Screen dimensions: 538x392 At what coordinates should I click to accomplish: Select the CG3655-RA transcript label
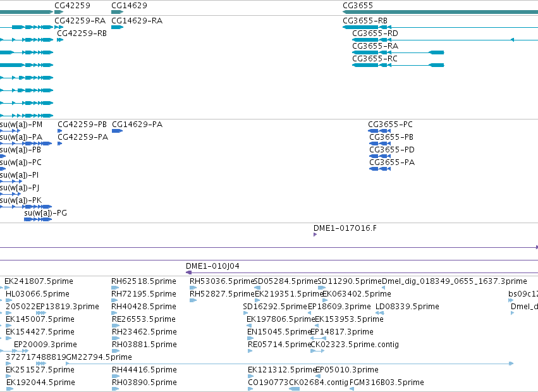pos(376,46)
